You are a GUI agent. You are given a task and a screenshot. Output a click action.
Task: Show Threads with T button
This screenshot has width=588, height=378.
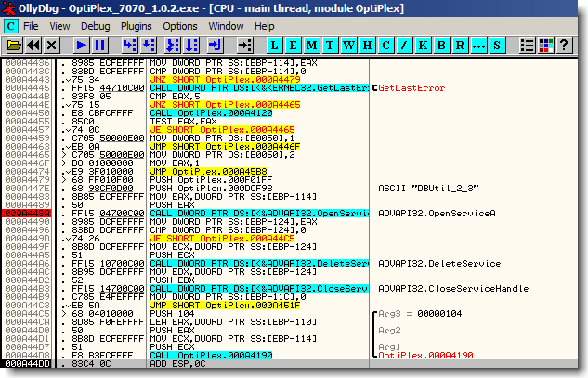tap(330, 46)
